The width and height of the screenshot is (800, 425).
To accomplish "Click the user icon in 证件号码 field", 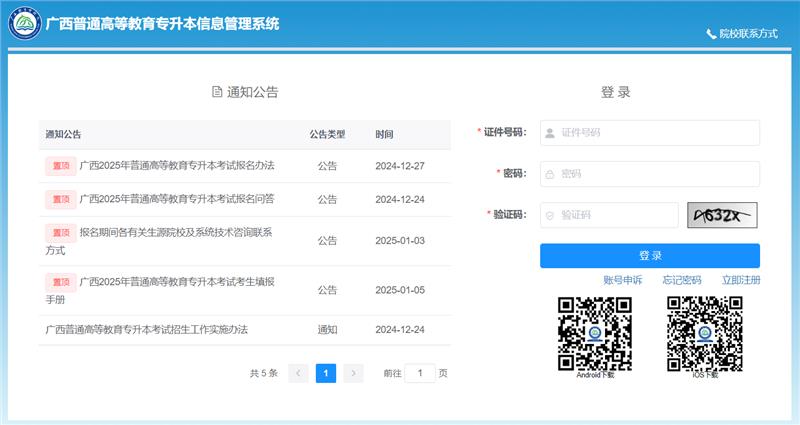I will point(549,133).
